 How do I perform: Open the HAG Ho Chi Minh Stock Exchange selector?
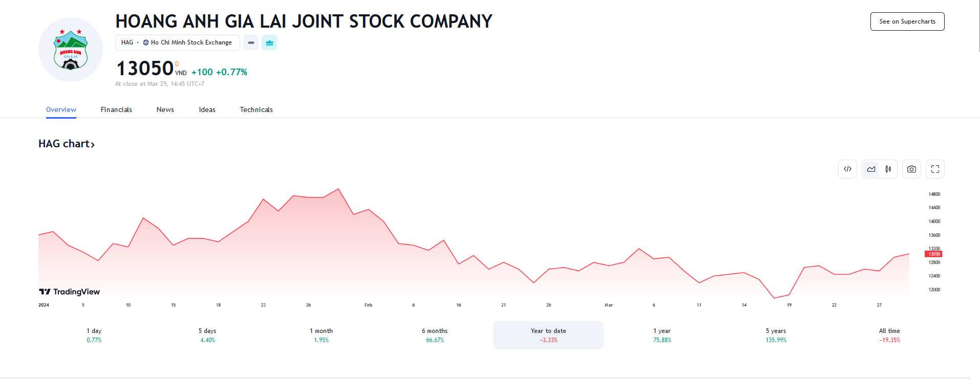[x=177, y=42]
